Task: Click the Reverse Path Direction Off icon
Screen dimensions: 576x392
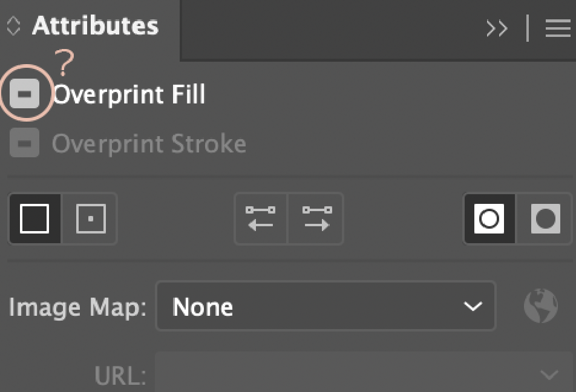Action: [261, 219]
